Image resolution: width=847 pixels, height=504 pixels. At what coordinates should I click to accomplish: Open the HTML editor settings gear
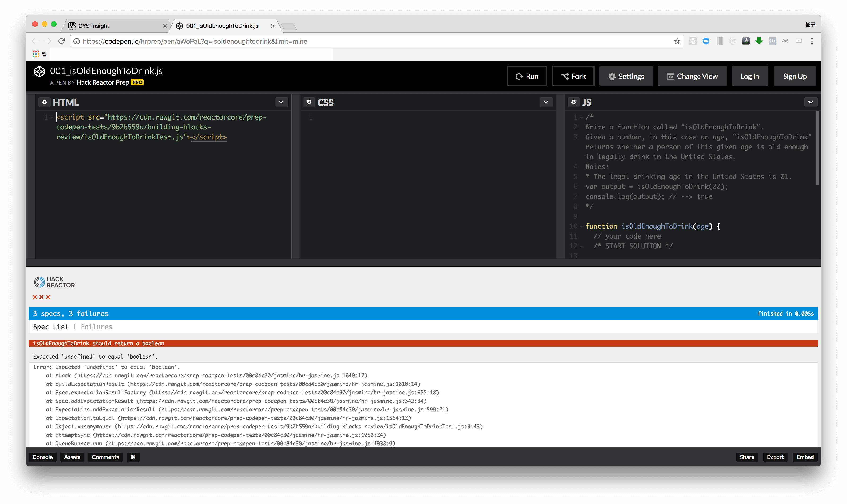coord(44,102)
